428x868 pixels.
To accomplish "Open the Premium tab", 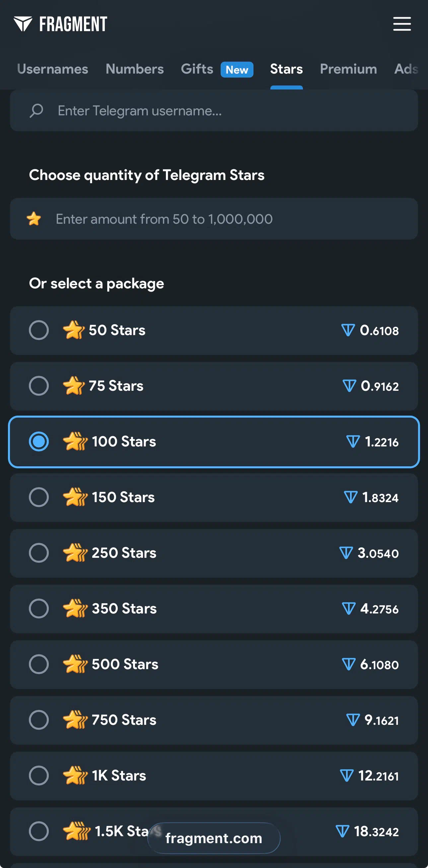I will pyautogui.click(x=348, y=69).
